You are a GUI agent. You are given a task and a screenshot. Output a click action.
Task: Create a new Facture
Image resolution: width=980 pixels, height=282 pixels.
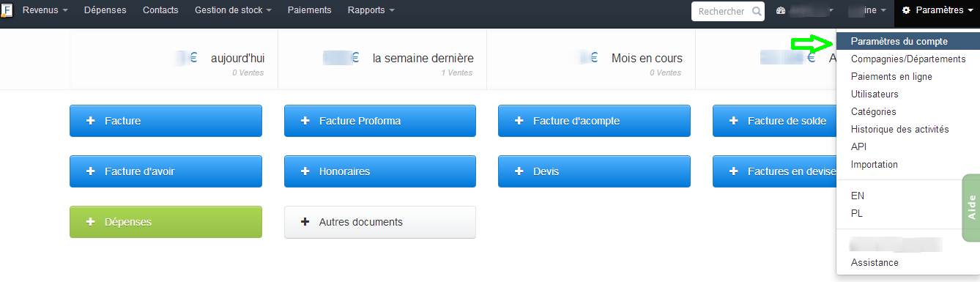click(x=166, y=121)
